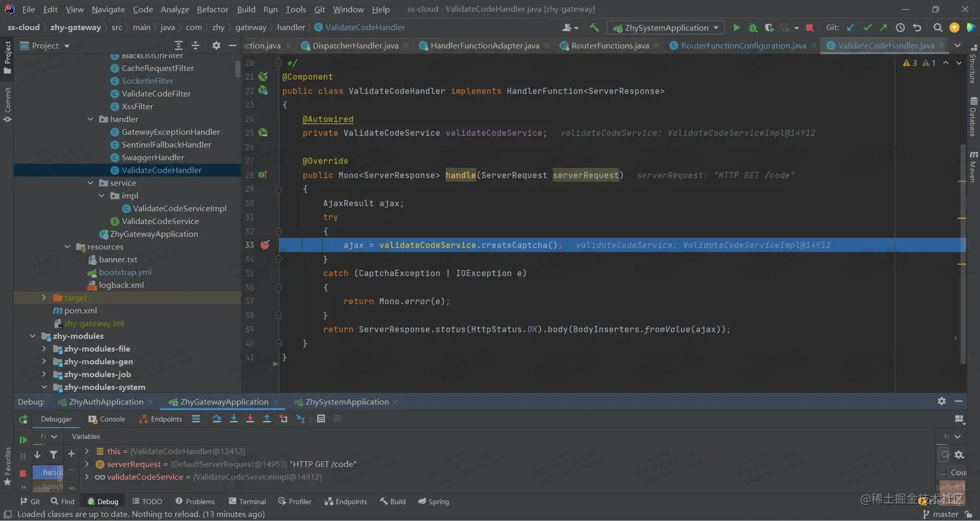Click Step Over in debugger toolbar
This screenshot has width=980, height=521.
(x=217, y=419)
